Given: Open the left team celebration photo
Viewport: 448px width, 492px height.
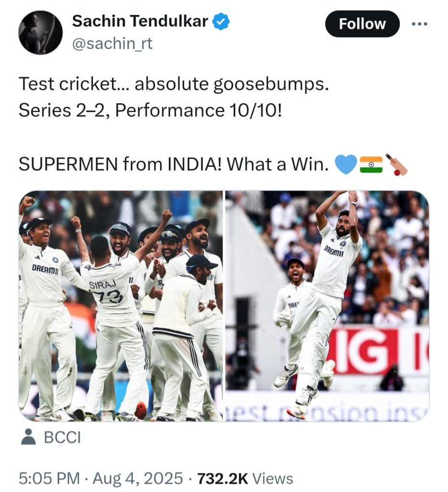Looking at the screenshot, I should pyautogui.click(x=121, y=306).
